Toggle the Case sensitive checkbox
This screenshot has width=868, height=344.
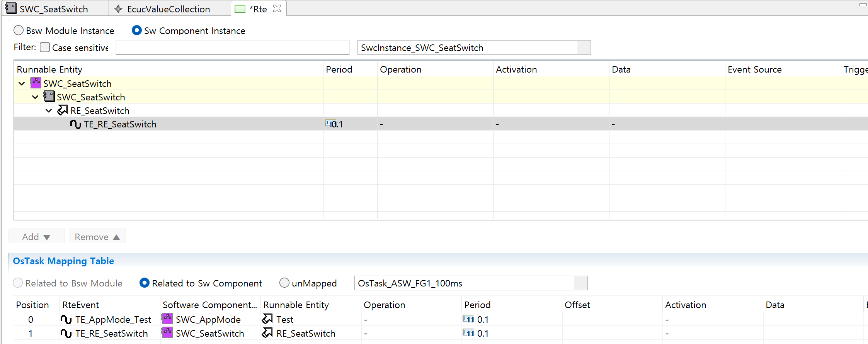click(x=45, y=47)
